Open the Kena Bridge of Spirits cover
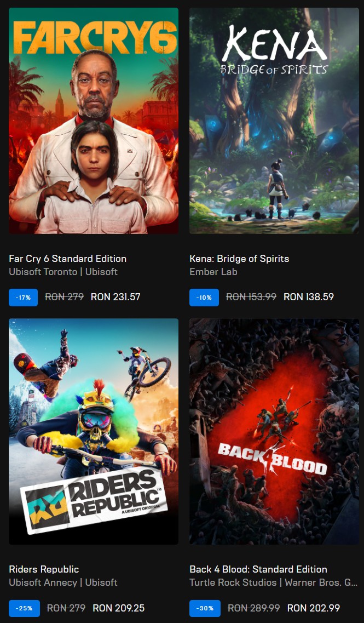Screen dimensions: 364x623 274,121
